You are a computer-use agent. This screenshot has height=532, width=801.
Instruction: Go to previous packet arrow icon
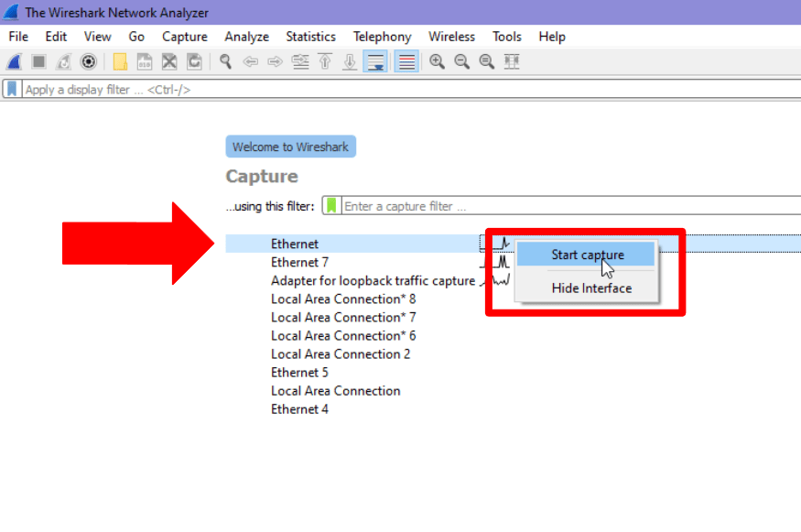pos(250,62)
